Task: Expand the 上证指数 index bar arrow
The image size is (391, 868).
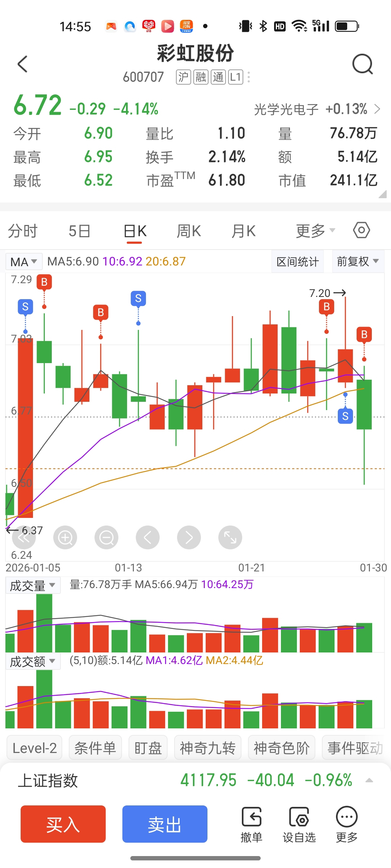Action: pos(369,780)
